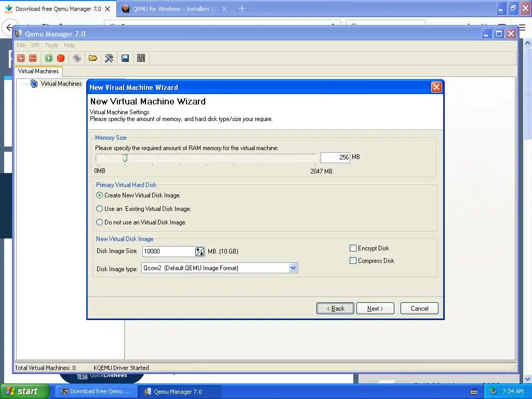The height and width of the screenshot is (399, 532).
Task: Click the Disk Image Size spinner arrows
Action: coord(200,251)
